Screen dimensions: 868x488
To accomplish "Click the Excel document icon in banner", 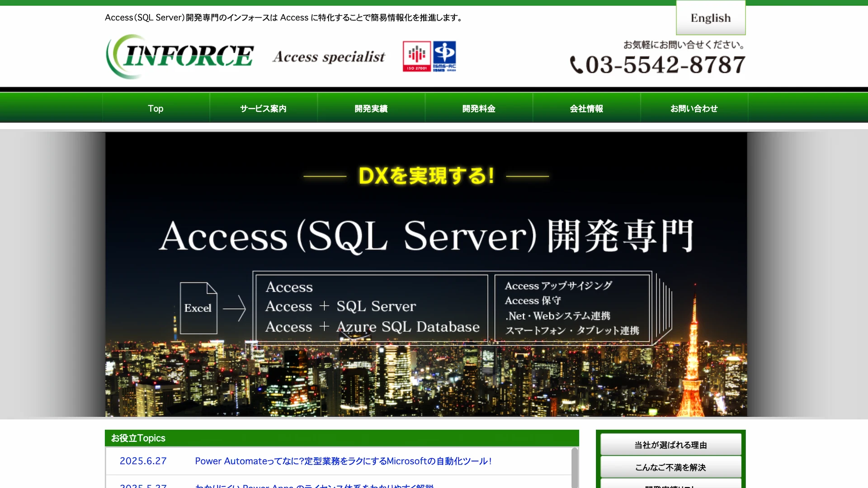I will [198, 308].
